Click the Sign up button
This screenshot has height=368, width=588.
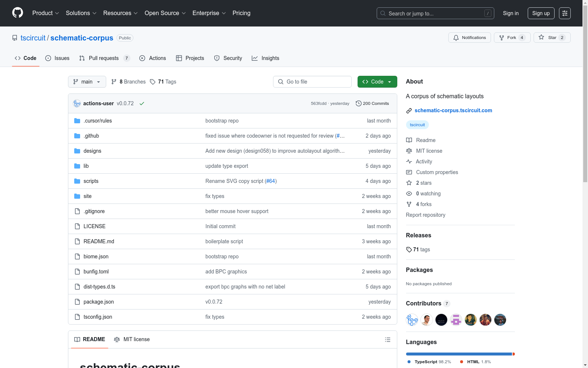point(541,13)
